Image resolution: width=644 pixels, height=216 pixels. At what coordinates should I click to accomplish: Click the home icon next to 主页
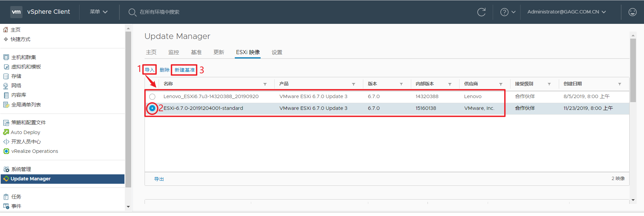[6, 30]
